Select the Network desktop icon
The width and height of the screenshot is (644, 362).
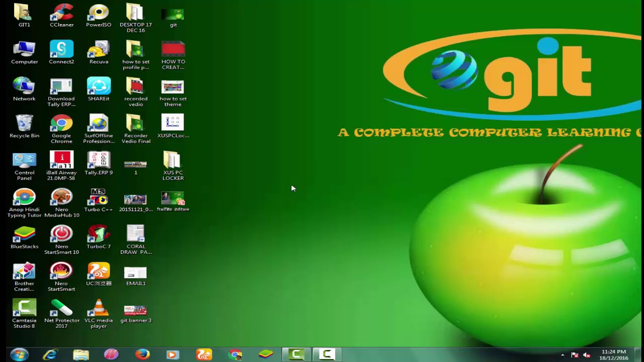point(24,89)
